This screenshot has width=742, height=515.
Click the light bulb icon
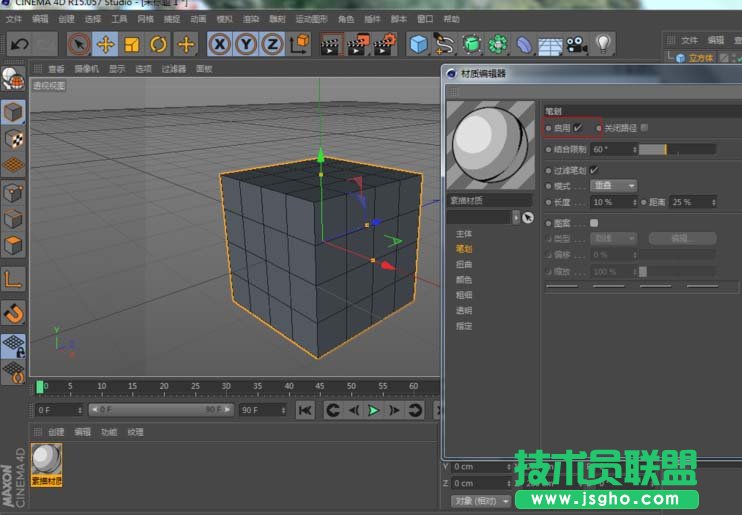(603, 44)
